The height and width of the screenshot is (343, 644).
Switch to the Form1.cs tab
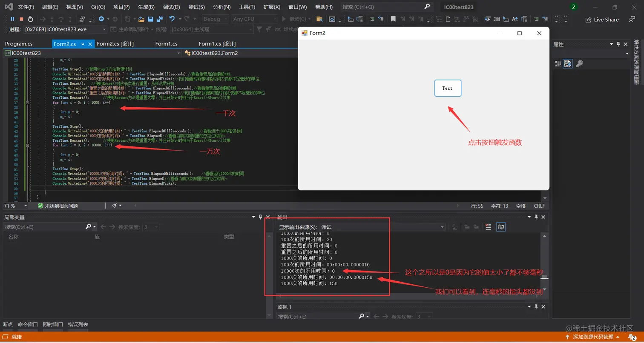pyautogui.click(x=166, y=43)
